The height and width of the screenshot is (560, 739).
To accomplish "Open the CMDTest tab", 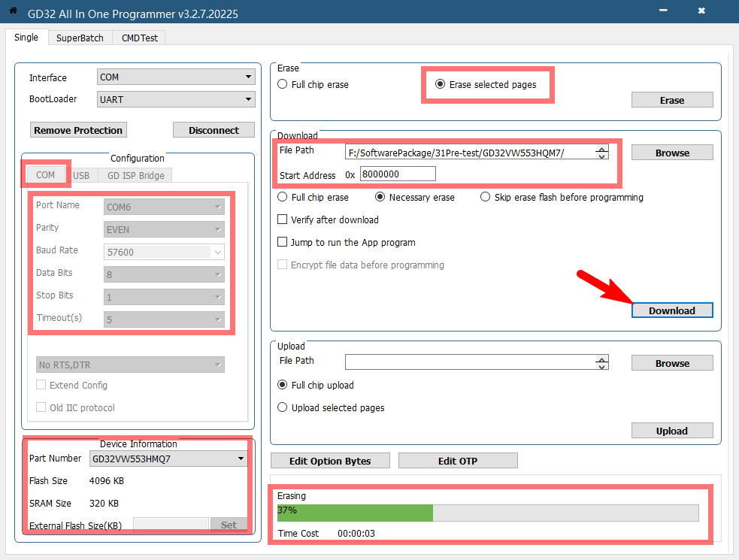I will click(139, 38).
